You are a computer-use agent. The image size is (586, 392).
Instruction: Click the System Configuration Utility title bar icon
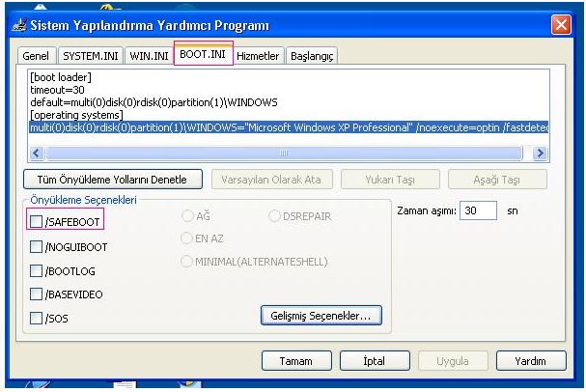point(19,25)
